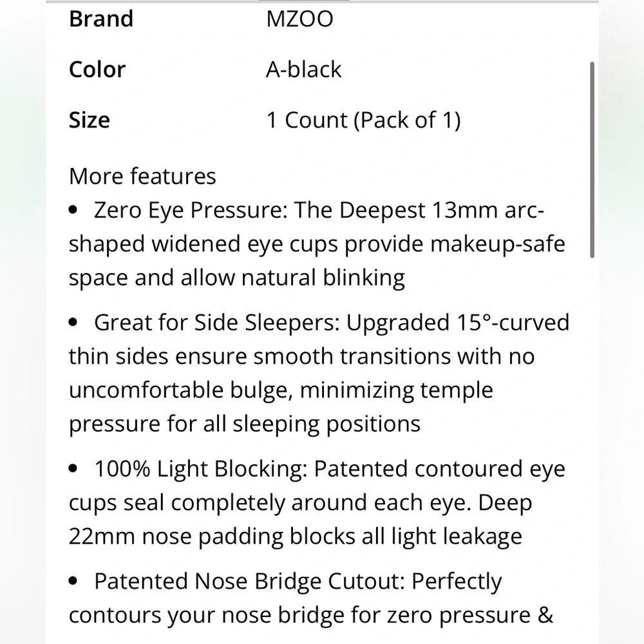Click the 100% Light Blocking feature text
This screenshot has width=644, height=644.
tap(317, 502)
